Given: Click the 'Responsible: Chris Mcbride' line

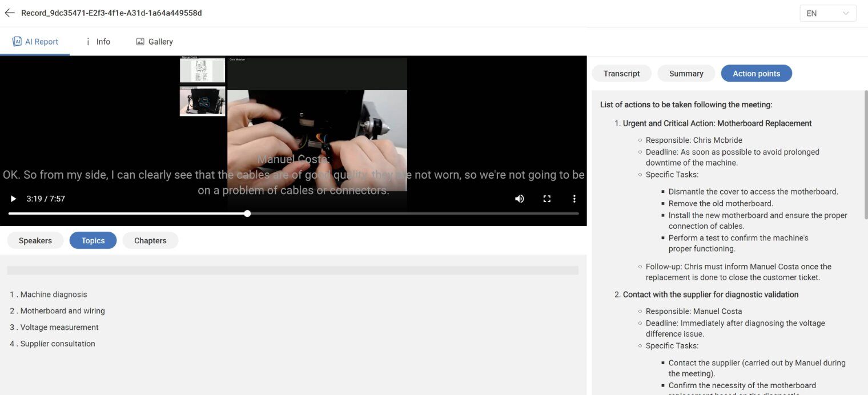Looking at the screenshot, I should pos(694,140).
